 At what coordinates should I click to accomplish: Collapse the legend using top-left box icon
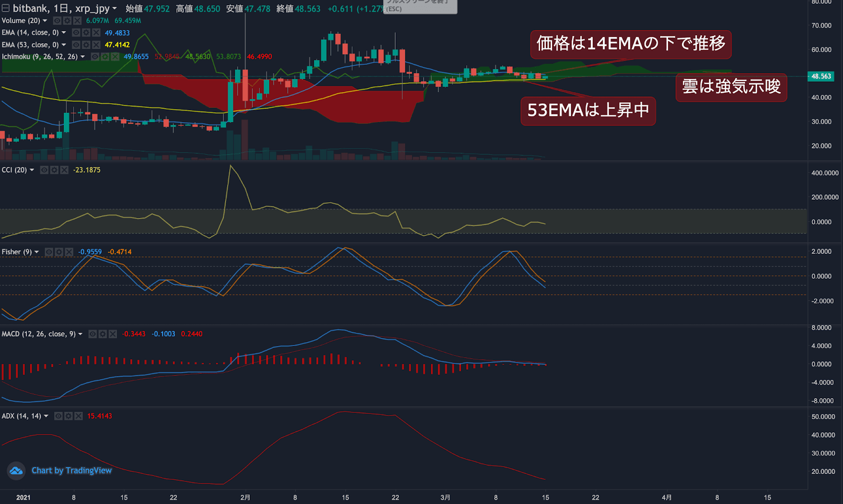(x=5, y=8)
